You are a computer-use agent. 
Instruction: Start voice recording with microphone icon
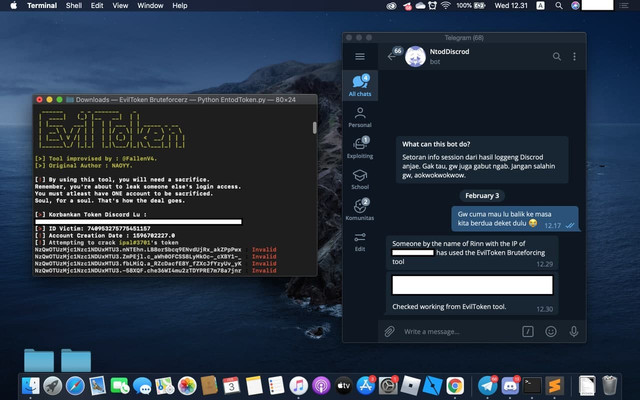point(573,331)
